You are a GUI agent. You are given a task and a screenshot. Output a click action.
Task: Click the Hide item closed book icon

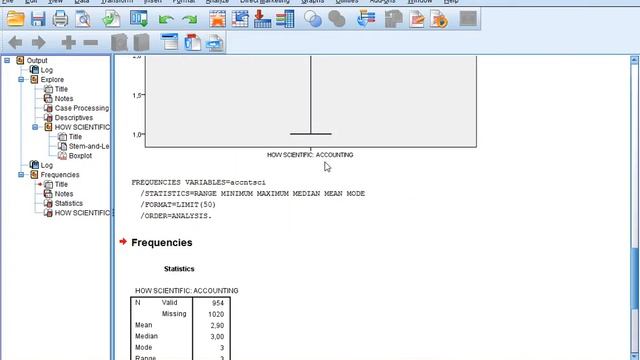click(141, 42)
